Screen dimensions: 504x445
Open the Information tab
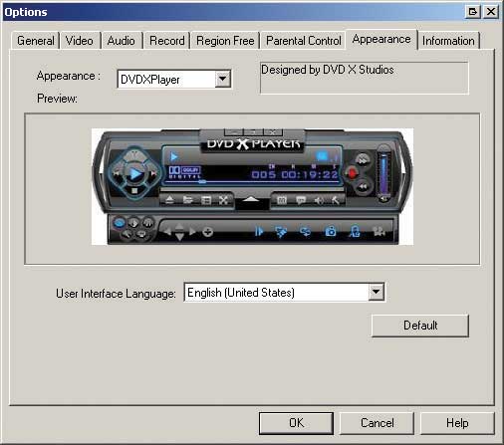click(x=448, y=41)
